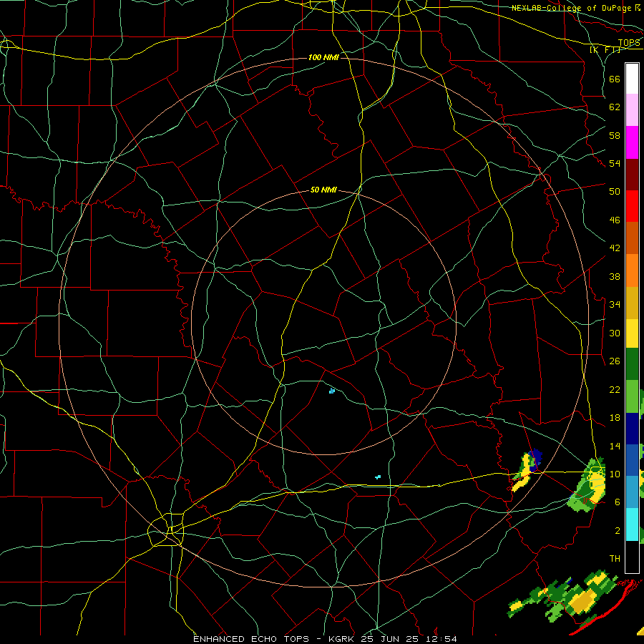Image resolution: width=644 pixels, height=644 pixels.
Task: Pick the magenta legend color segment
Action: [632, 142]
